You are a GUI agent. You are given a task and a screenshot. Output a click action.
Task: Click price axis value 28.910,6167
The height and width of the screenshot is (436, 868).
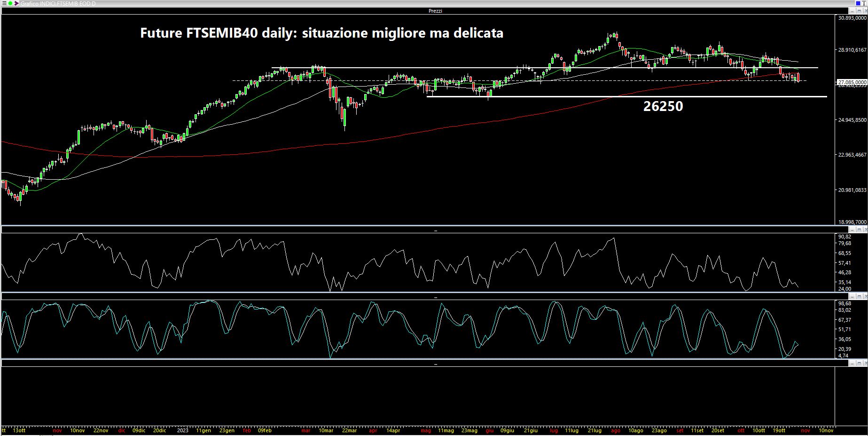[x=852, y=49]
